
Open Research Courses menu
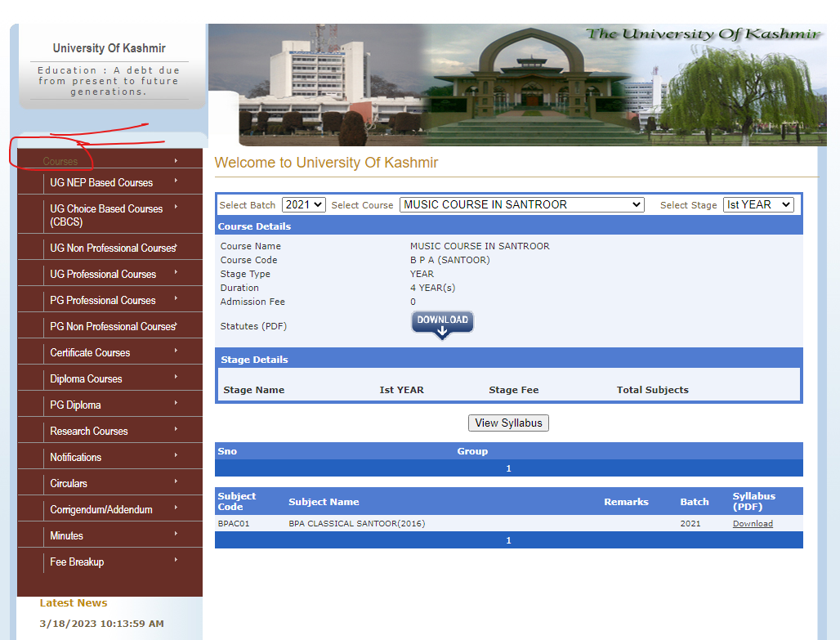click(x=109, y=431)
